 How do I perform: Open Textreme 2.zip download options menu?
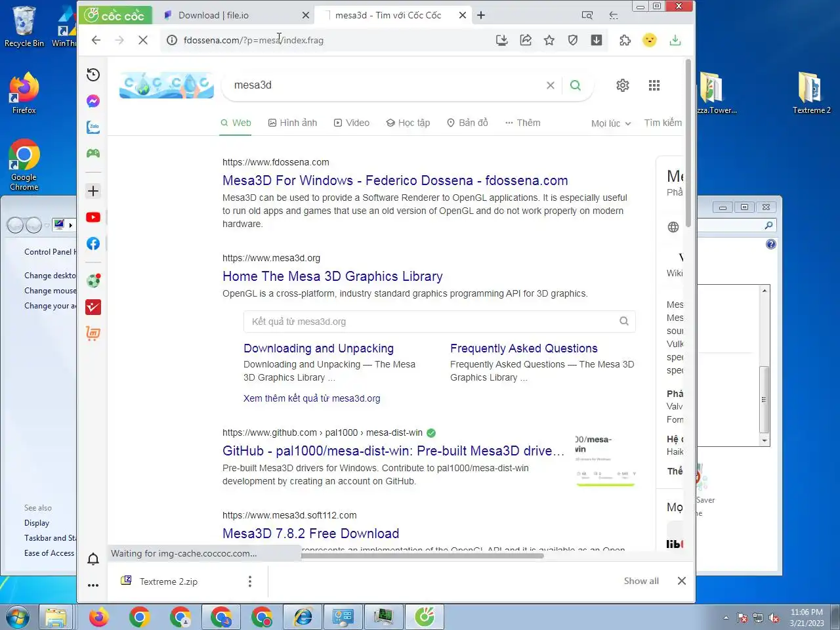[249, 581]
